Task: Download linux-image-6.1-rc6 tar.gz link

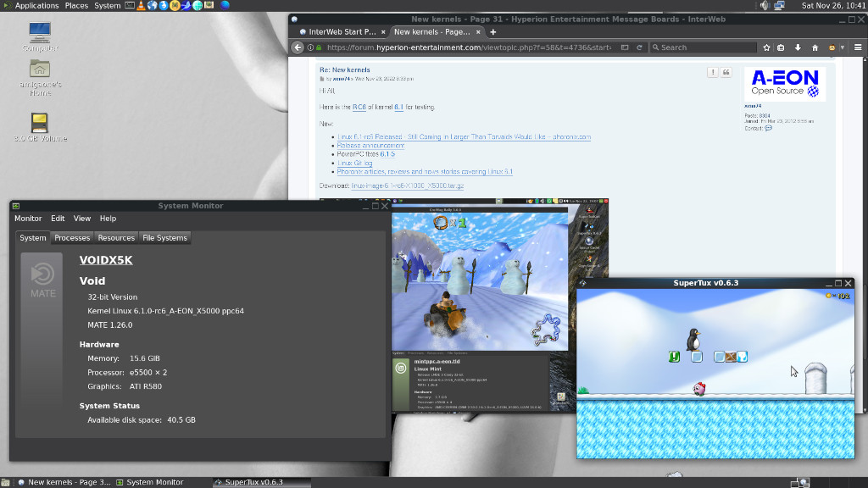Action: (x=408, y=186)
